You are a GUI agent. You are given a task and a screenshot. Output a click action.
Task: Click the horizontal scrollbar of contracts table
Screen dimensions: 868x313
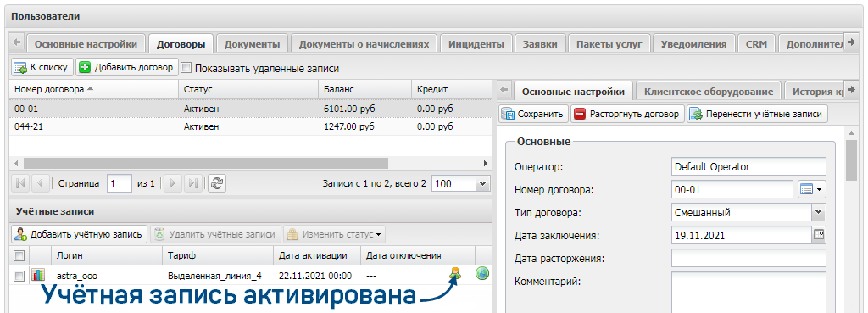pyautogui.click(x=206, y=164)
